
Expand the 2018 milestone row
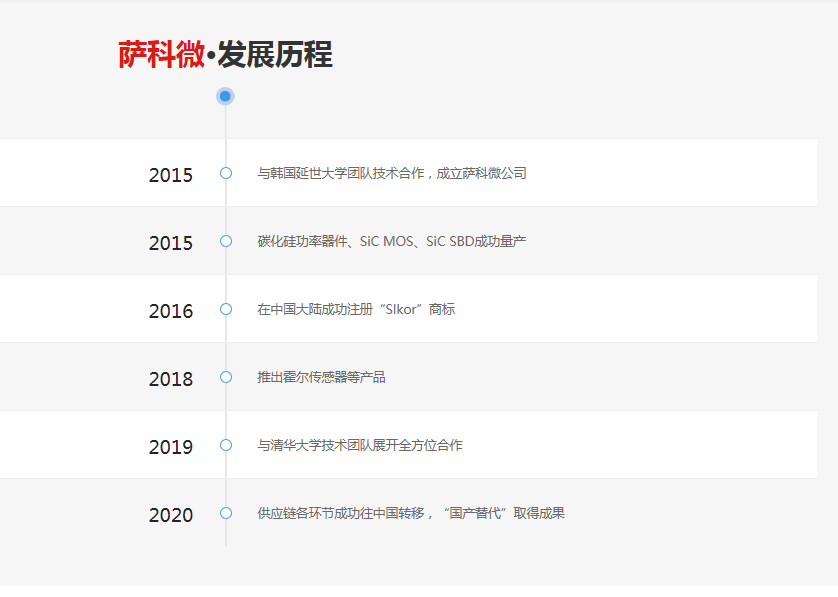[419, 377]
